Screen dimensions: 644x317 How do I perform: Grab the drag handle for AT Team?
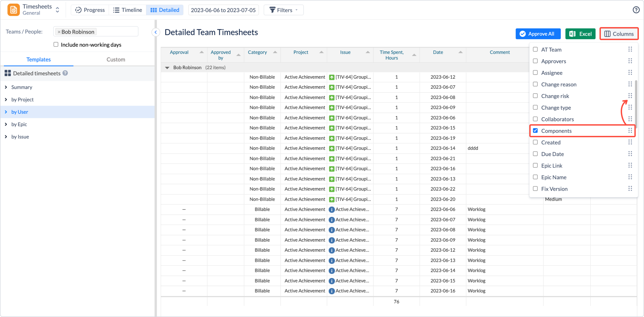click(630, 49)
